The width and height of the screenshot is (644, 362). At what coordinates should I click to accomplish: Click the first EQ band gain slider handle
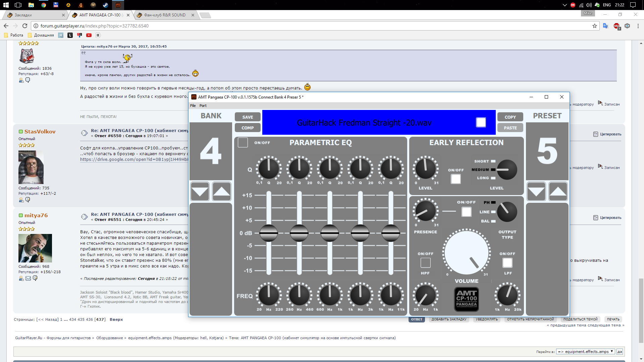coord(269,233)
